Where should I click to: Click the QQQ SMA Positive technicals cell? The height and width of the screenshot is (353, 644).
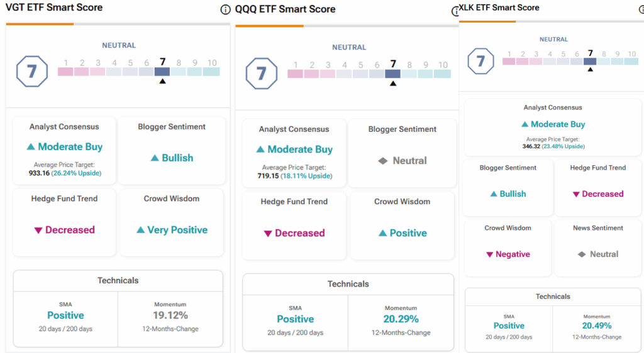295,319
